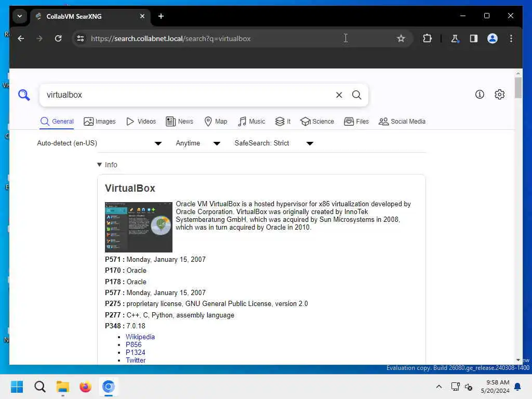Bookmark this page with star
Screen dimensions: 532x399
(401, 38)
